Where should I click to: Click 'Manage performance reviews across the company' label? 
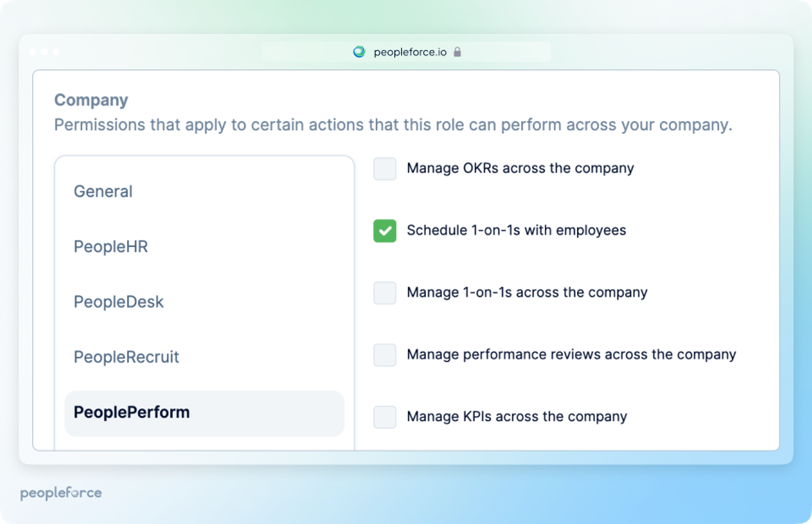571,355
